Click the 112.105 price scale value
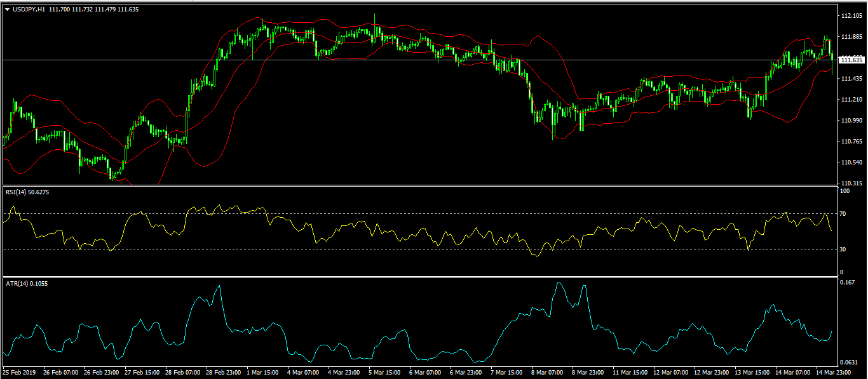Screen dimensions: 868x379 coord(851,16)
